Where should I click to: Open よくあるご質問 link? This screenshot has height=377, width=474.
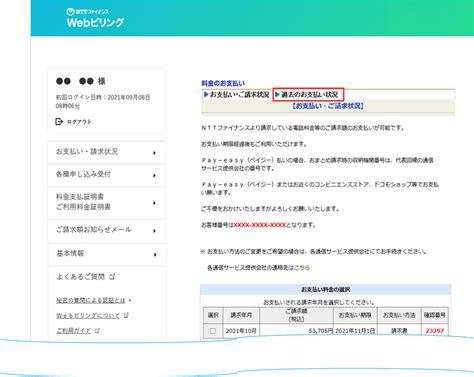(80, 277)
